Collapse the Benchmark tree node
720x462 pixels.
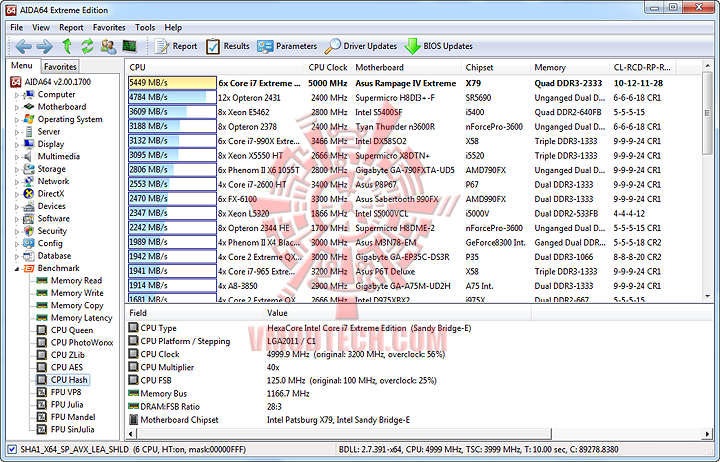[17, 269]
